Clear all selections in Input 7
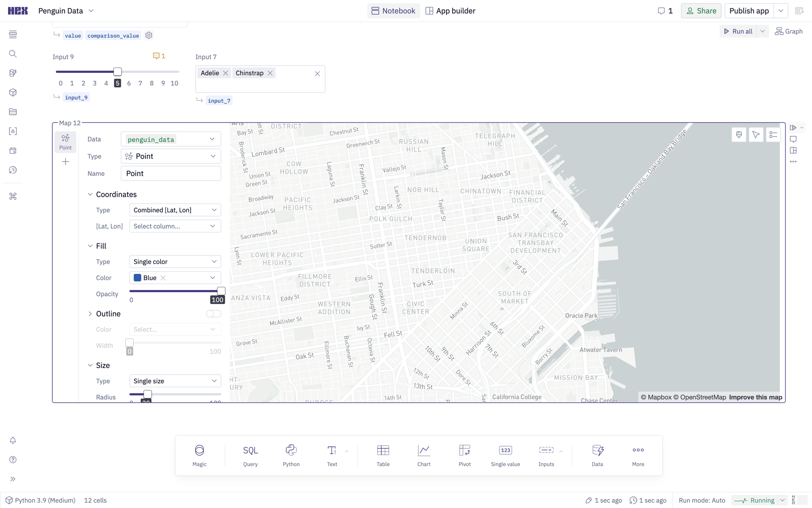 click(317, 74)
